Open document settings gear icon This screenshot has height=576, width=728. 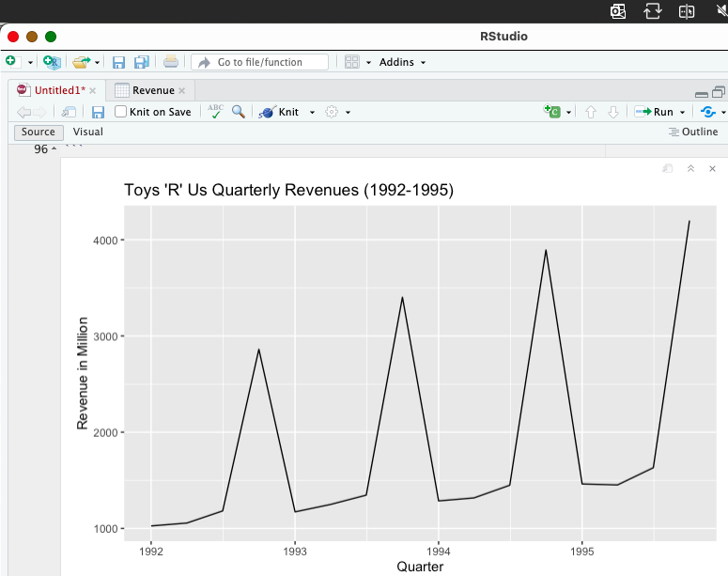coord(332,112)
